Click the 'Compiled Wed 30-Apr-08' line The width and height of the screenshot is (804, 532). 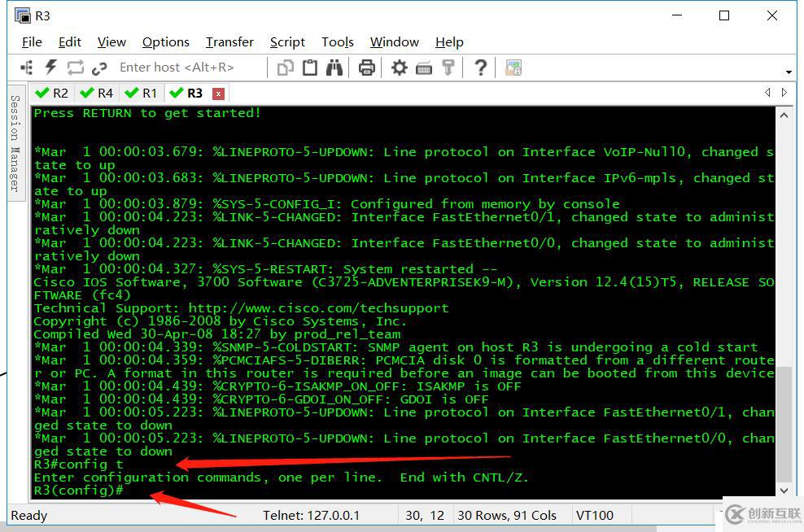217,334
